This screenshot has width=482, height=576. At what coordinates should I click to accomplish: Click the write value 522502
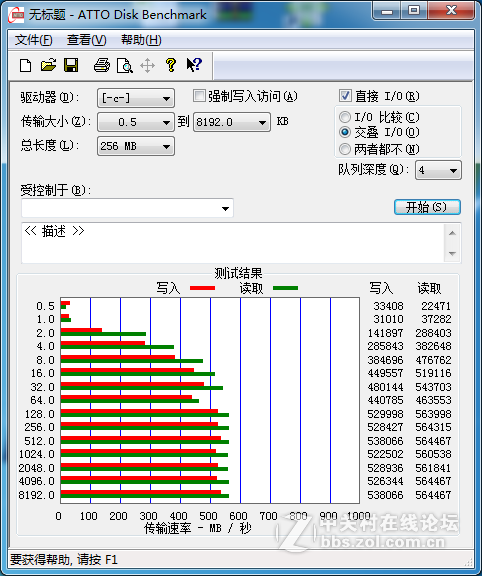coord(385,454)
